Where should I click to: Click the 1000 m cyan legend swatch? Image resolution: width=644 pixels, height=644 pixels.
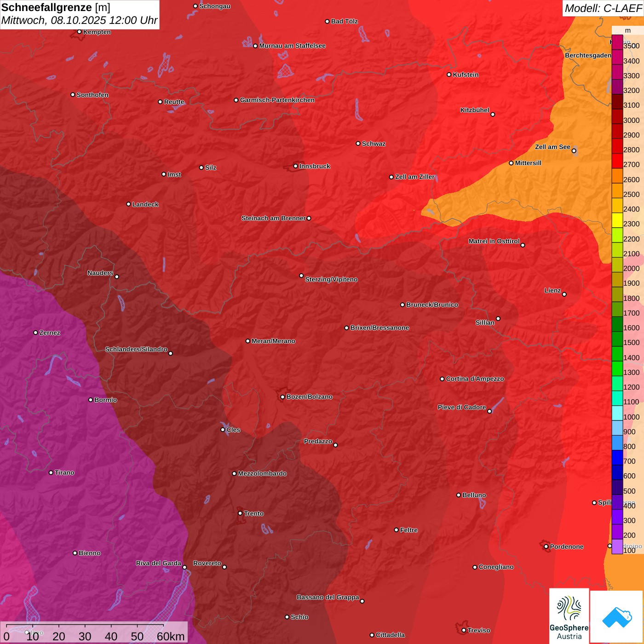click(x=617, y=413)
